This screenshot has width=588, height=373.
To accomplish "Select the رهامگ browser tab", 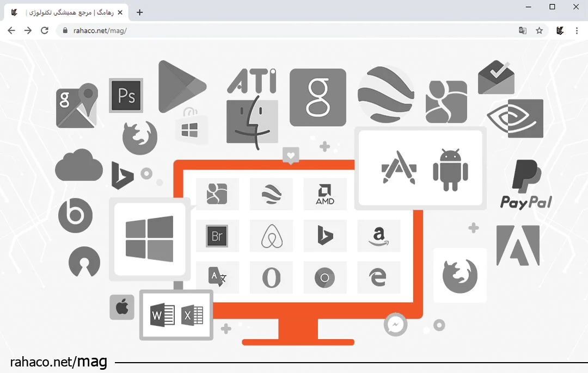I will point(66,13).
